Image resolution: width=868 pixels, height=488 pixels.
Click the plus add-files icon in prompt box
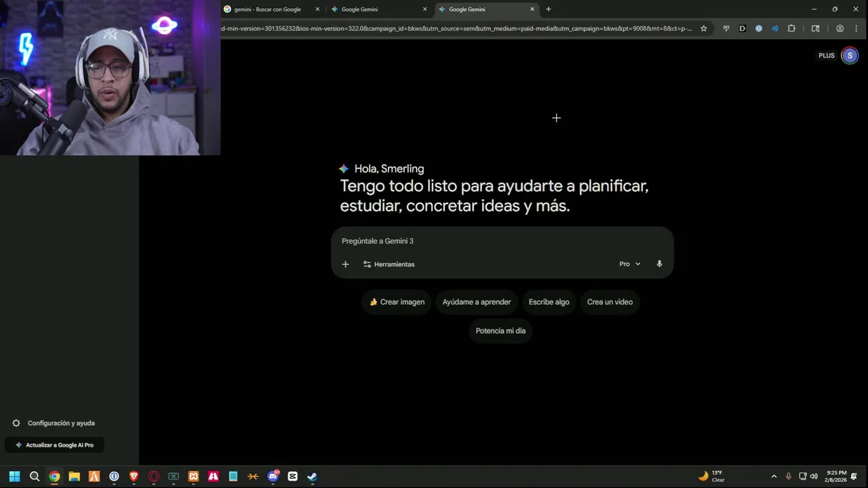click(x=345, y=264)
